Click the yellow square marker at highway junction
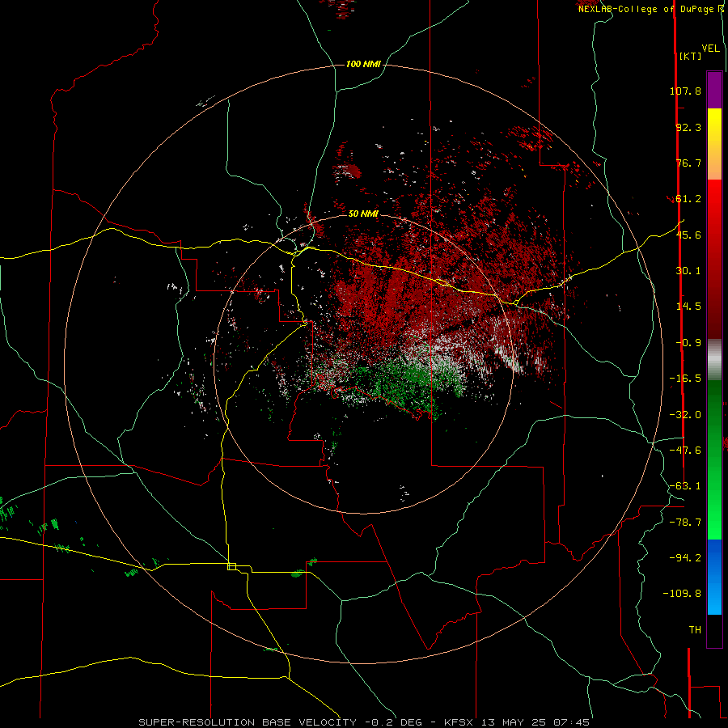 [231, 566]
